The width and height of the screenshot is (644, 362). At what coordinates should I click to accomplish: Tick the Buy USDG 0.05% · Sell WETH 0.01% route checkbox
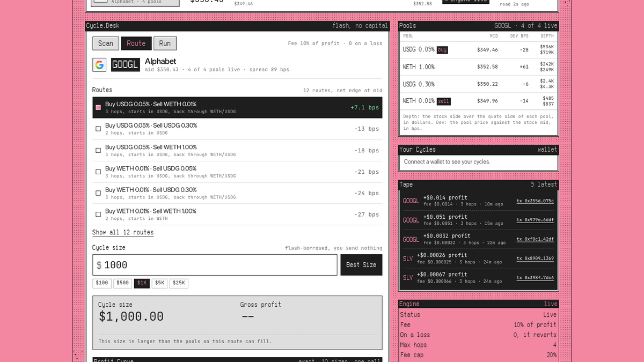click(x=98, y=107)
